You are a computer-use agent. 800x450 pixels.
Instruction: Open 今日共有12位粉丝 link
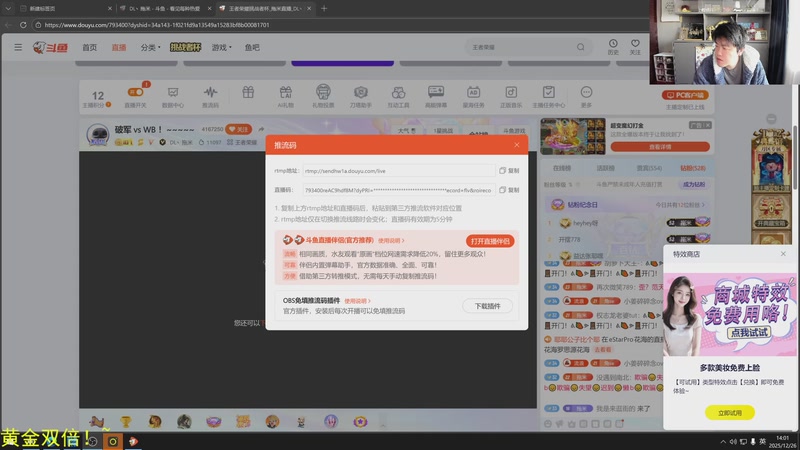point(680,205)
